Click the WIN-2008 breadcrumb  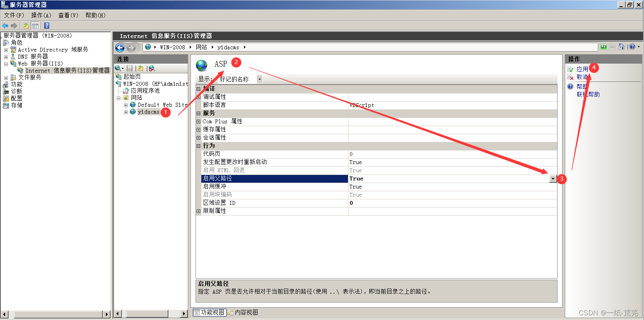tap(172, 47)
